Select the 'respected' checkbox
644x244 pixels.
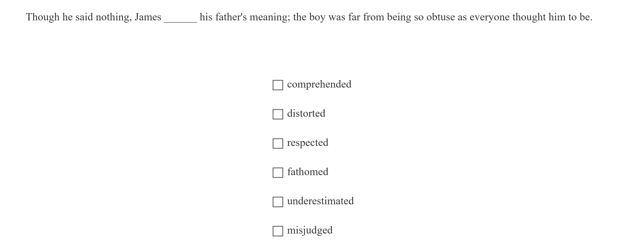tap(278, 143)
